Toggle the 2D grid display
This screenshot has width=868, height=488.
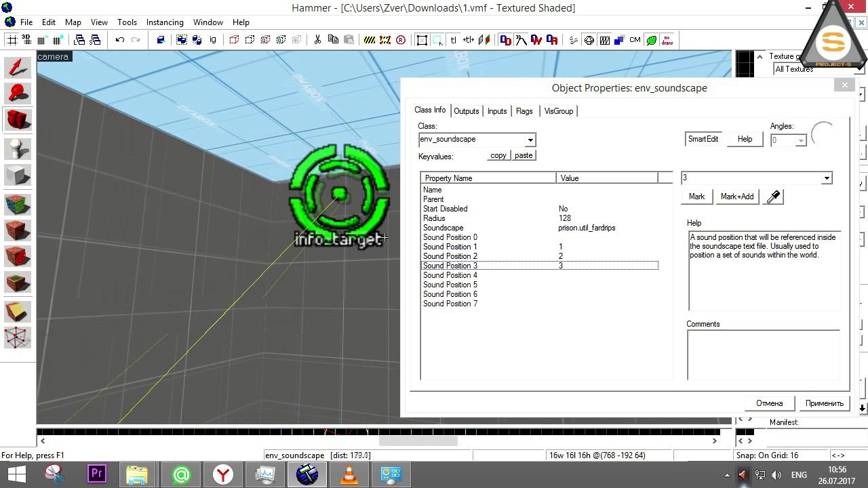12,40
